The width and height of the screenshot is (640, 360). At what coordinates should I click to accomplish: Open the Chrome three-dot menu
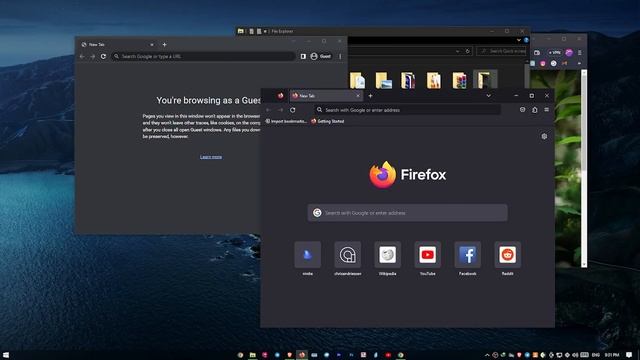[340, 56]
